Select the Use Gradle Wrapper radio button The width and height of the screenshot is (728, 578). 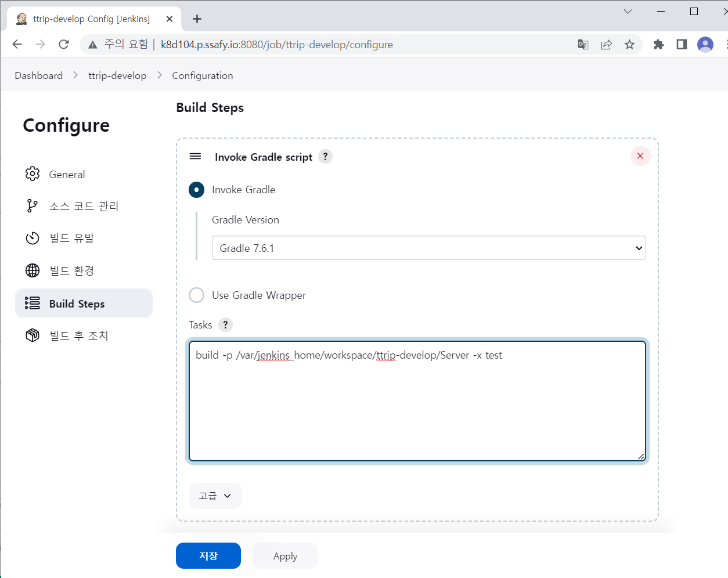coord(196,295)
